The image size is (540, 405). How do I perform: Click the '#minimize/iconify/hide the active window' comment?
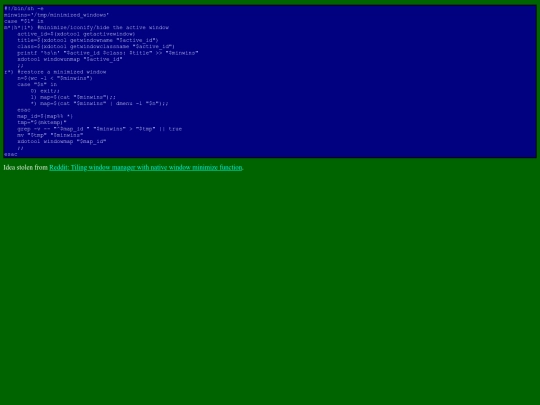tap(103, 27)
